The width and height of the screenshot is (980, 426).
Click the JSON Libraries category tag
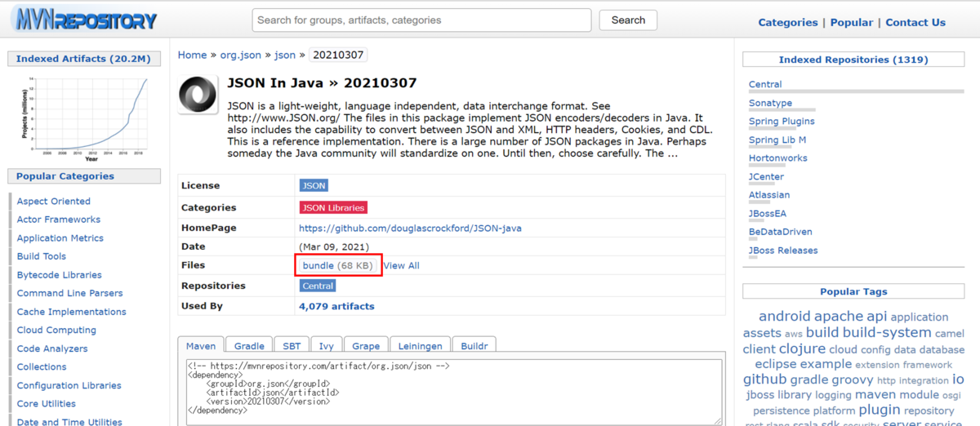point(333,207)
